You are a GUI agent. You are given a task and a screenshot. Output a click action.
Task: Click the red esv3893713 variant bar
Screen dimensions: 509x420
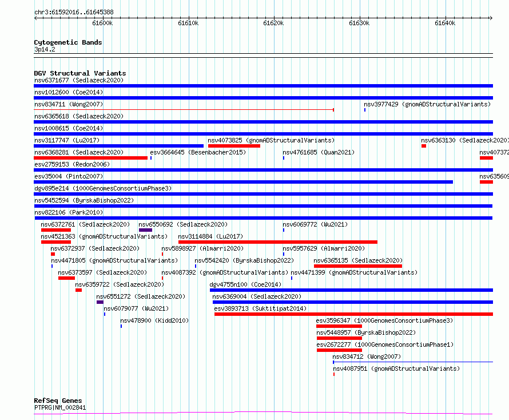(x=354, y=315)
